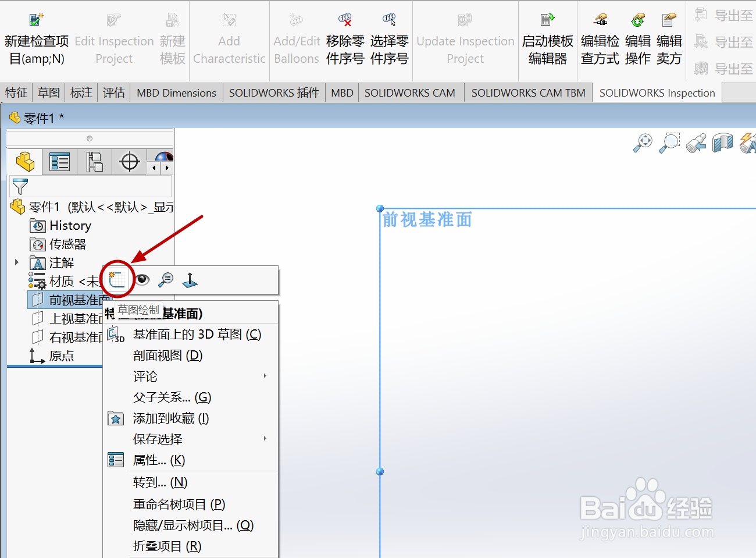Click 移除零件序号 remove balloon icon

click(x=345, y=20)
